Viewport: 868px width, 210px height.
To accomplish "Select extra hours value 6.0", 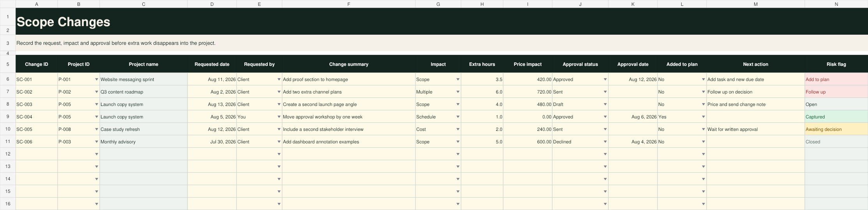I will tap(482, 92).
